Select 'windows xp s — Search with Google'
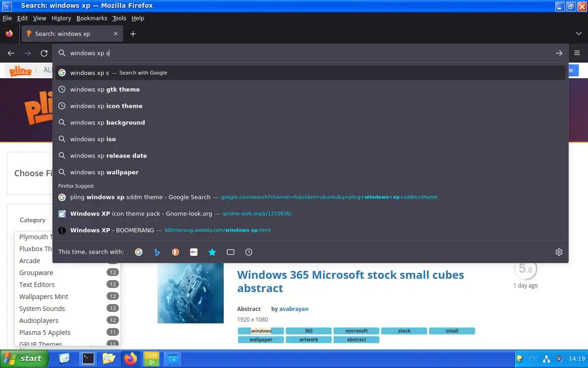 pyautogui.click(x=311, y=73)
